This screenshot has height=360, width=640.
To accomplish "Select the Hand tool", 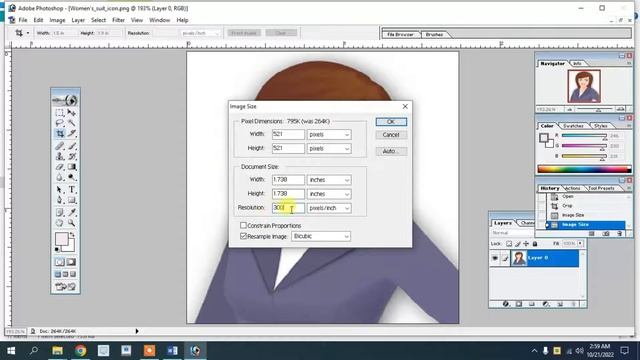I will [60, 223].
